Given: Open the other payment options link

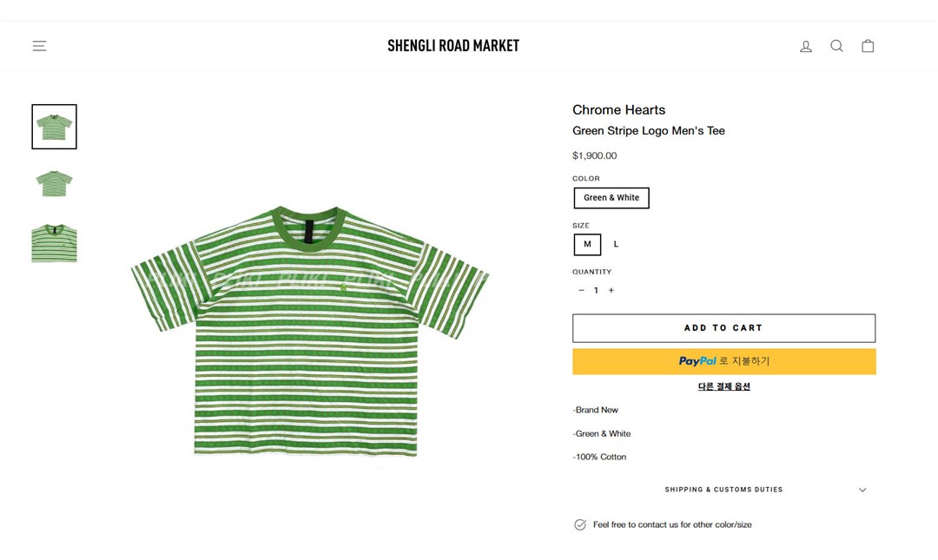Looking at the screenshot, I should pyautogui.click(x=723, y=386).
